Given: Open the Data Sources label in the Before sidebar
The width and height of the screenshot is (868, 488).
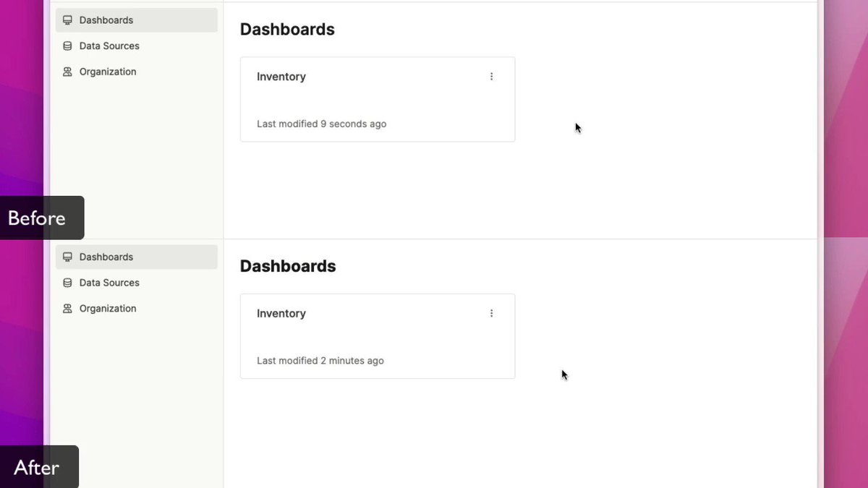Looking at the screenshot, I should [109, 46].
